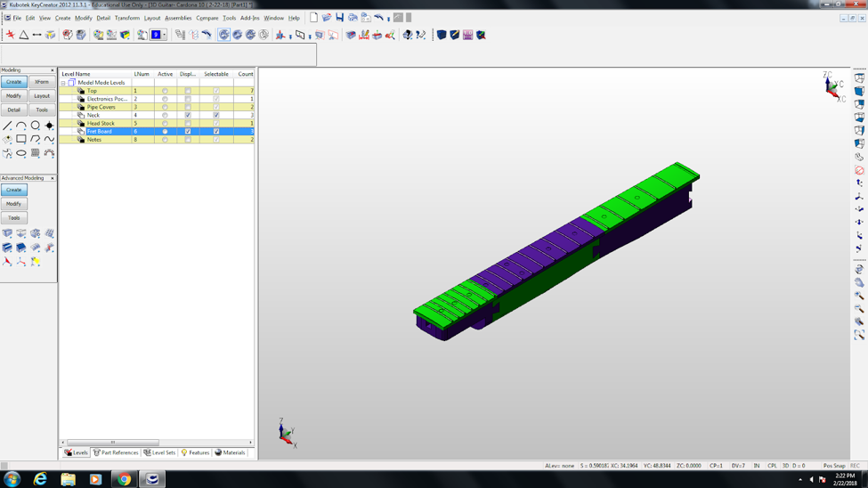Open the Assemblies menu
Viewport: 868px width, 488px height.
pos(178,19)
